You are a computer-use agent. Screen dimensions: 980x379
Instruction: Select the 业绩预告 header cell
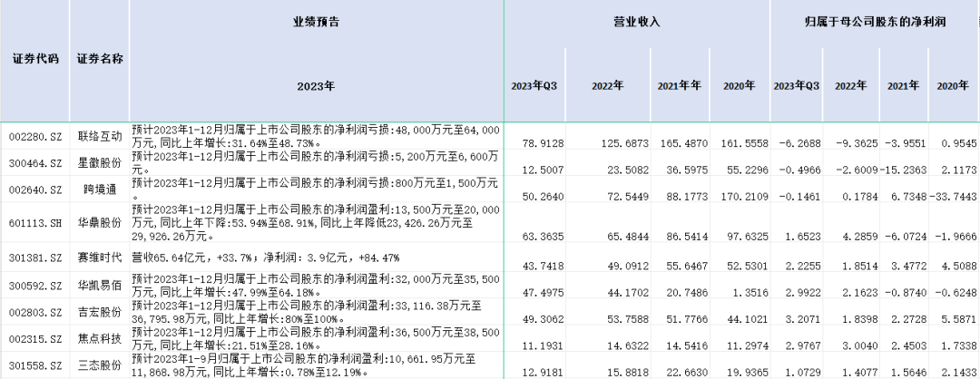pos(316,21)
